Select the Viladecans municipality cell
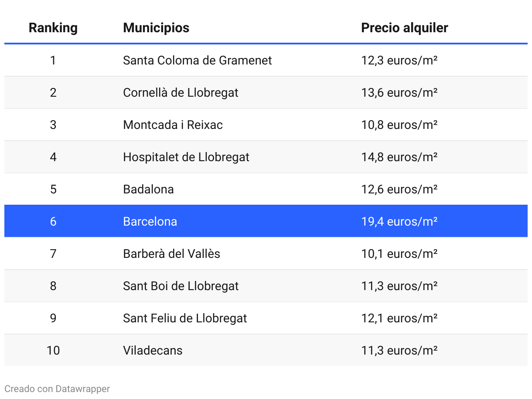This screenshot has height=399, width=532. pyautogui.click(x=153, y=350)
